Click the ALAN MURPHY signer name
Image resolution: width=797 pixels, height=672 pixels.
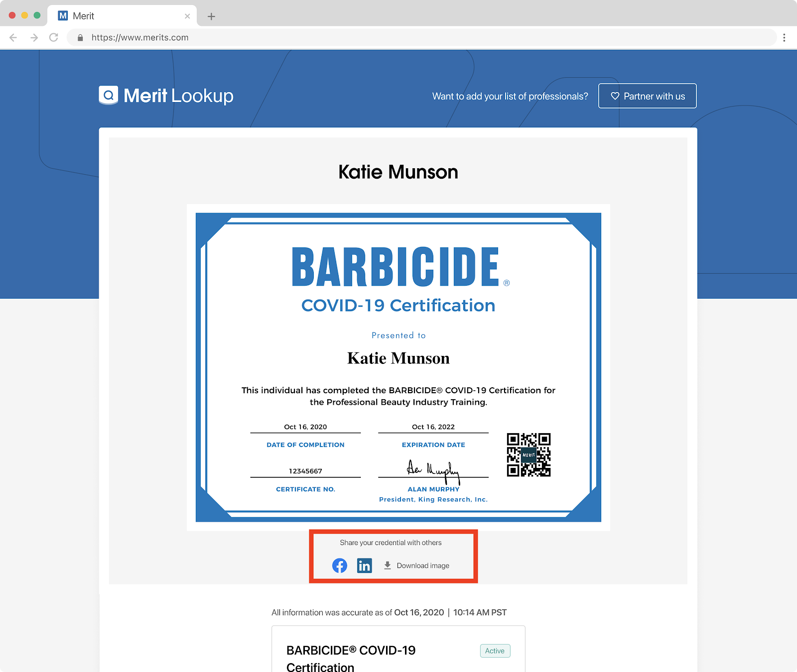pyautogui.click(x=433, y=489)
